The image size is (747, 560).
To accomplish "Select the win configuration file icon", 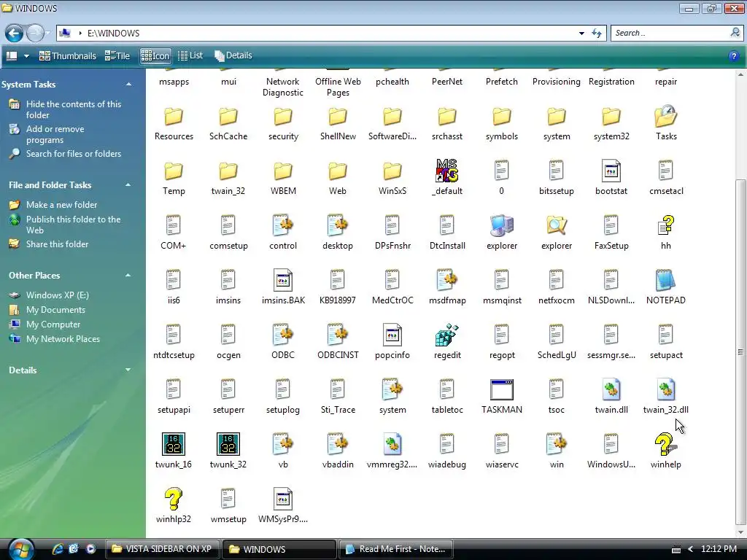I will [557, 445].
